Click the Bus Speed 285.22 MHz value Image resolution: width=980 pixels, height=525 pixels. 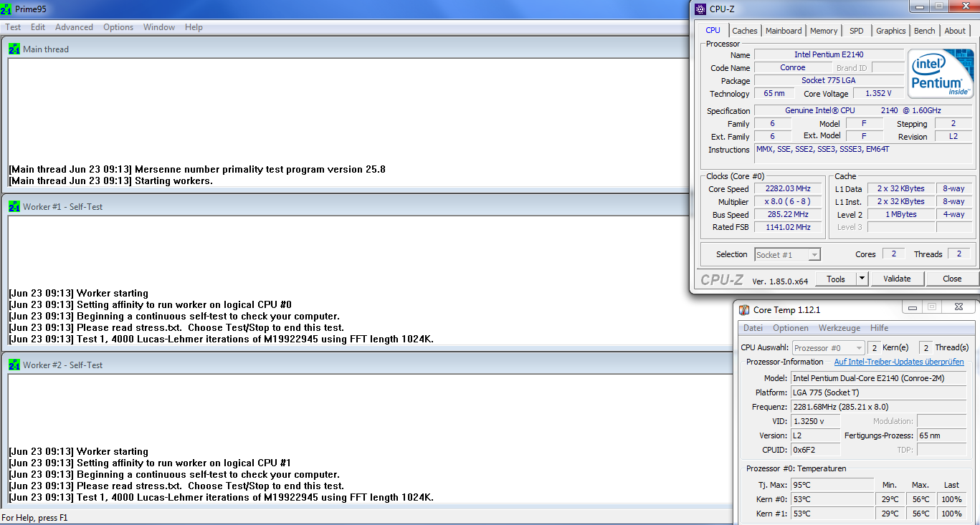coord(788,214)
